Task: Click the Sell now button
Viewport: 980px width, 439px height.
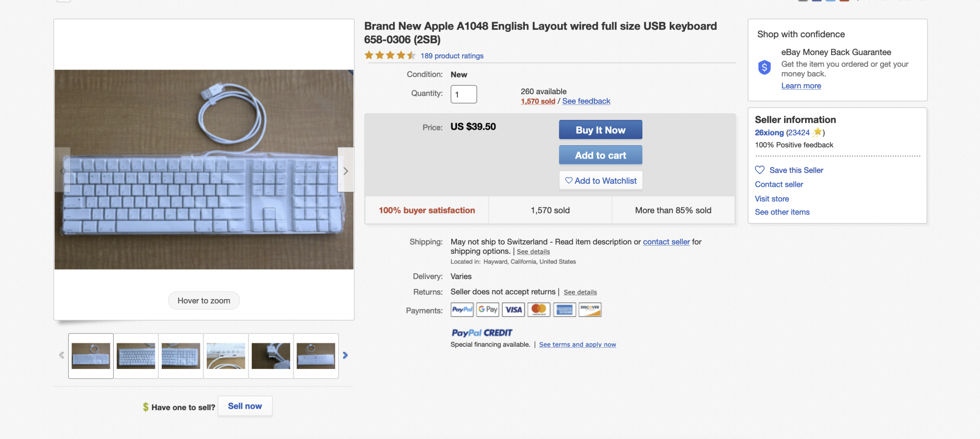Action: point(245,406)
